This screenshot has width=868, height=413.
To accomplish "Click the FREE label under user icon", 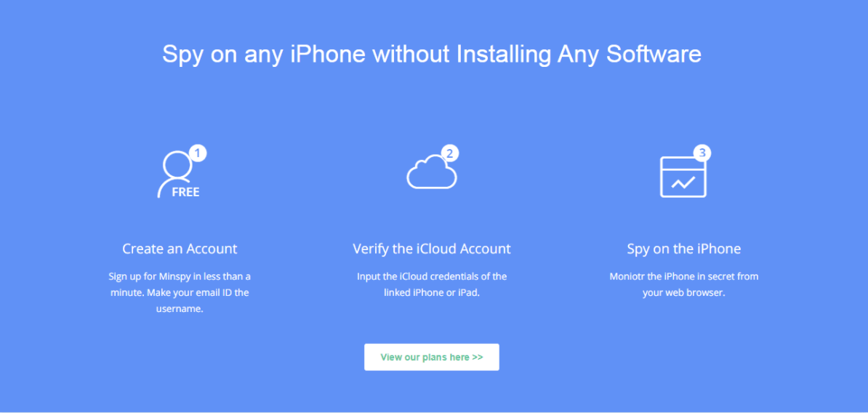I will pyautogui.click(x=185, y=193).
